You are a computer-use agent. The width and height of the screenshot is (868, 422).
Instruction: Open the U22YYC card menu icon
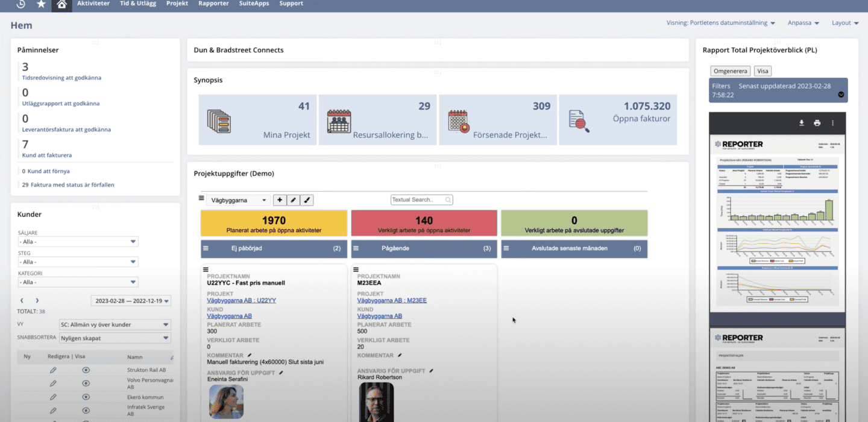tap(206, 269)
